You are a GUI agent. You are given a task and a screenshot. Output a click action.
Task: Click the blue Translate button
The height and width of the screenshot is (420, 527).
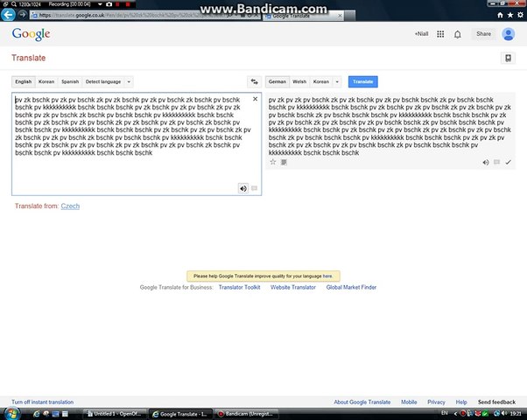pyautogui.click(x=363, y=81)
